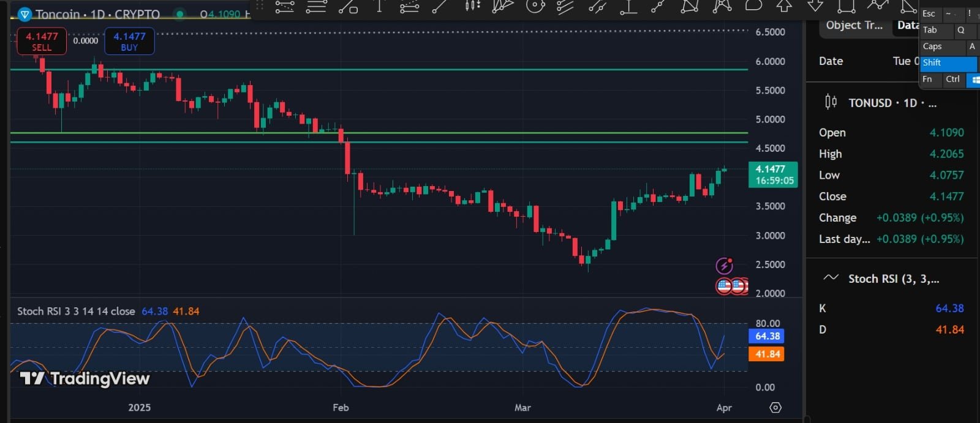Click the purple lightning bolt event icon
980x423 pixels.
[725, 266]
